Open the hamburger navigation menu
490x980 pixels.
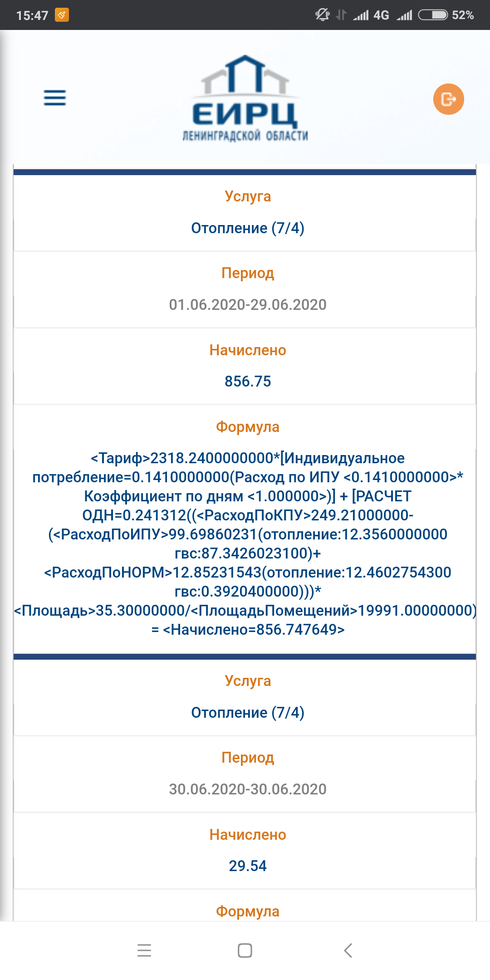pyautogui.click(x=55, y=98)
